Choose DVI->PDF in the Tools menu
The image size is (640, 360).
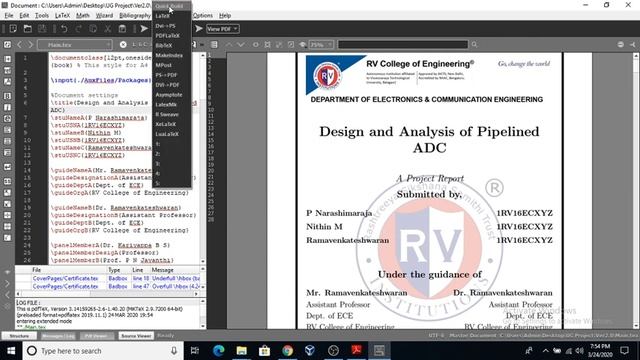171,85
